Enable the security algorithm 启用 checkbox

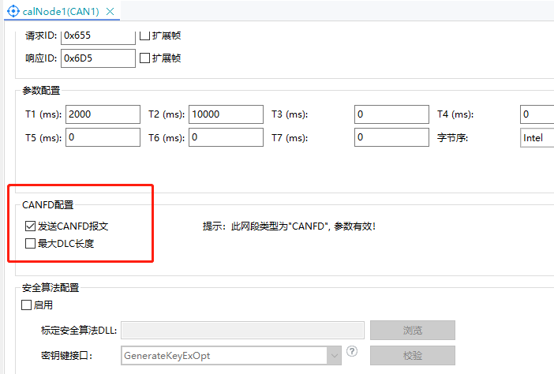click(26, 305)
